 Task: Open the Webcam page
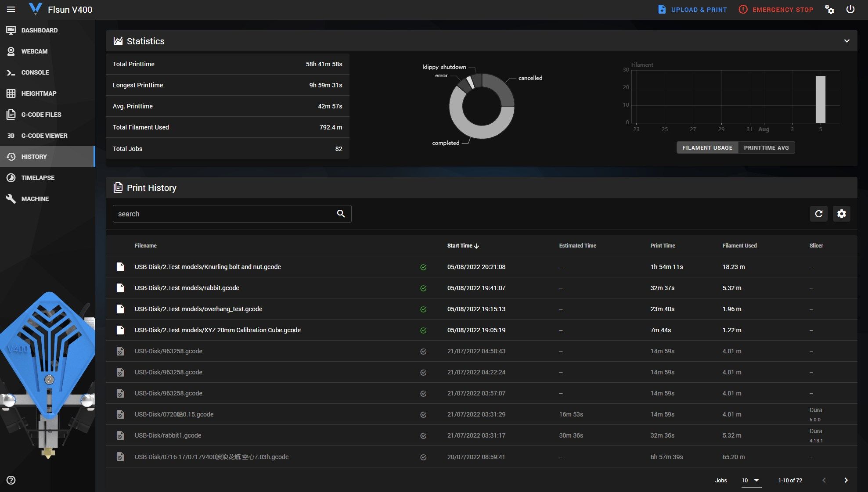click(47, 51)
